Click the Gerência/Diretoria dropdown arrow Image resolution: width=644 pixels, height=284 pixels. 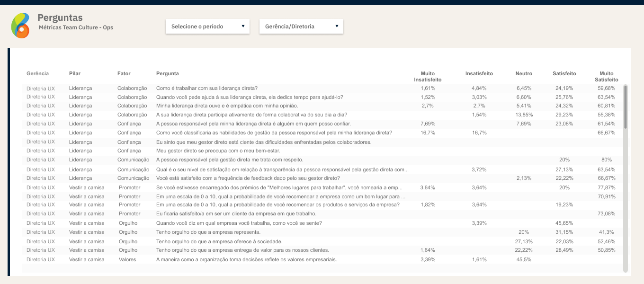pos(337,27)
